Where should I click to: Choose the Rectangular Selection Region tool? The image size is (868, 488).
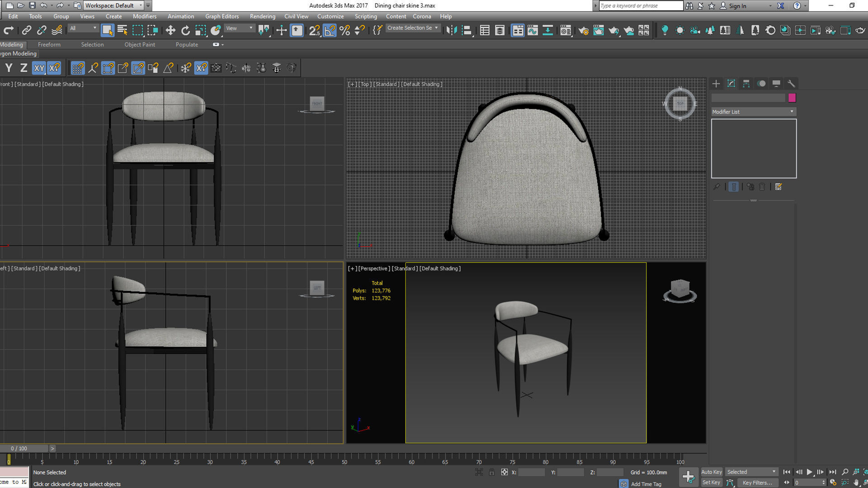click(137, 30)
